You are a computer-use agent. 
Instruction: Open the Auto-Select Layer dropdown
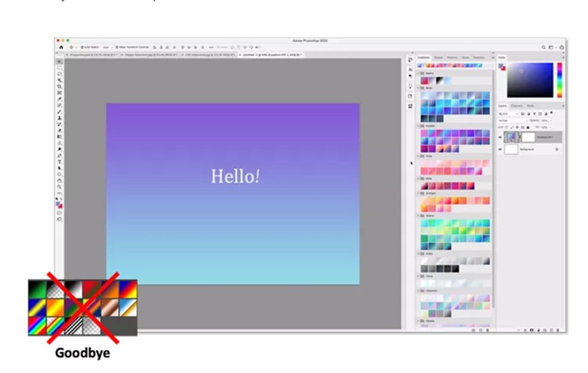coord(107,48)
